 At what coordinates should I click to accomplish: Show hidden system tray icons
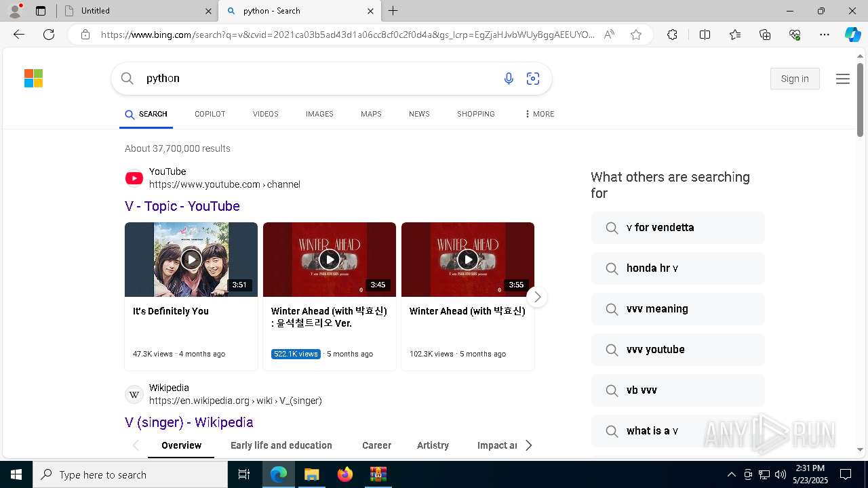coord(731,474)
